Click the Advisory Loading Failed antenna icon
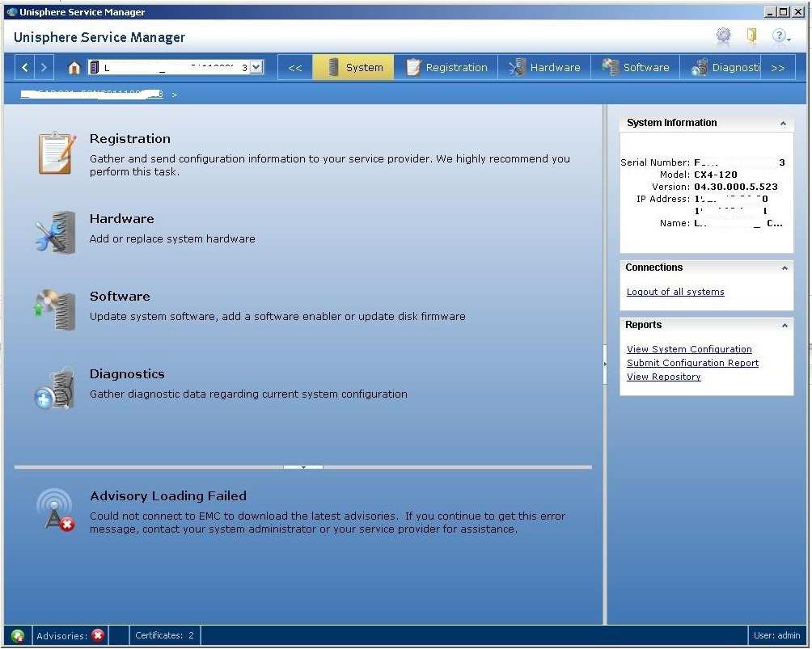 pos(56,510)
